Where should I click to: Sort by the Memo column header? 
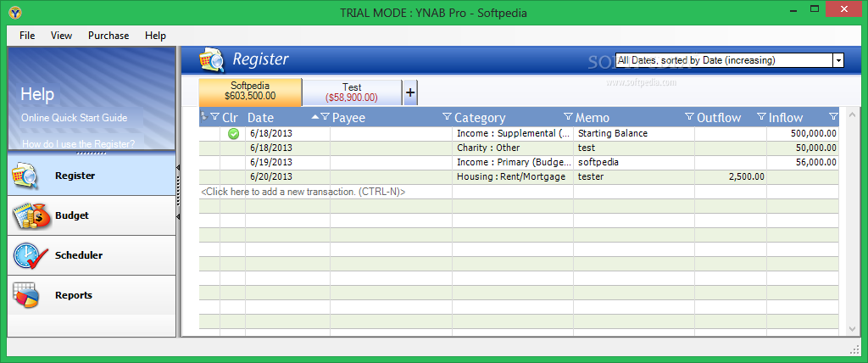(593, 118)
